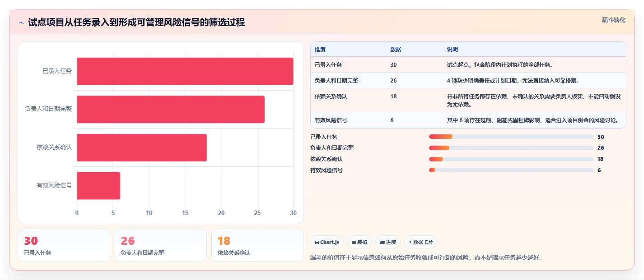The image size is (644, 280).
Task: Click the table value 6 for 有效风险信号
Action: tap(392, 120)
